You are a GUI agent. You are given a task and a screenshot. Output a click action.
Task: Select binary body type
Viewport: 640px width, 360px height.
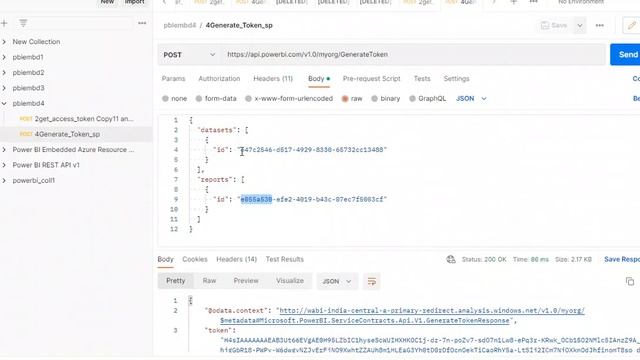point(385,98)
